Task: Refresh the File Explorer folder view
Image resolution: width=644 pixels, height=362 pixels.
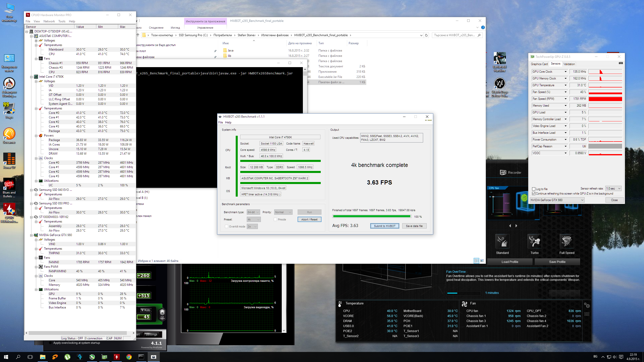Action: (426, 35)
